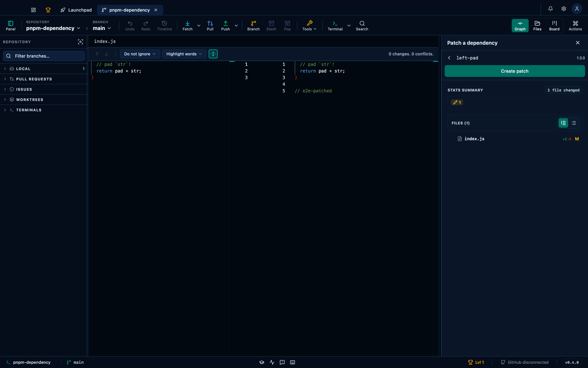
Task: Expand the TERMINALS section
Action: click(x=44, y=110)
